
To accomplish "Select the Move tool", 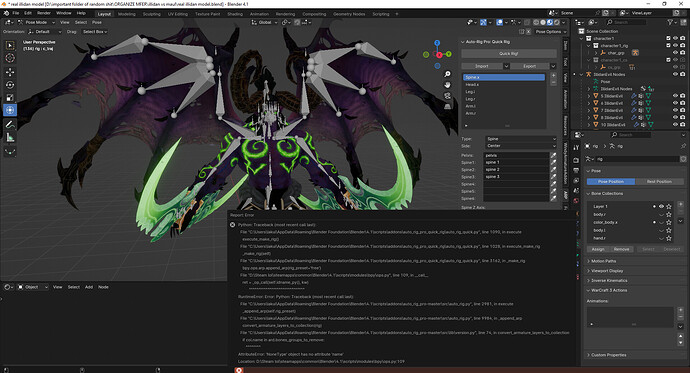I will (x=10, y=72).
